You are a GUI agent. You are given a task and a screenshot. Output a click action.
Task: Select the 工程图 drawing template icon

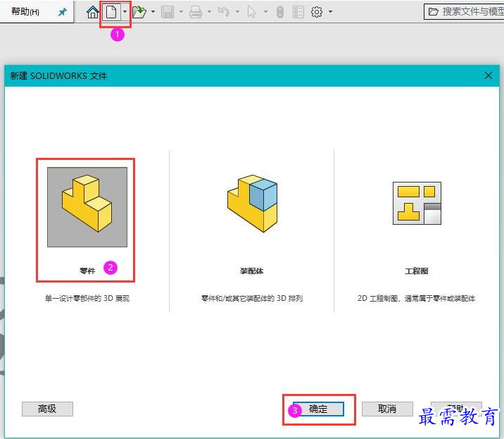coord(417,203)
